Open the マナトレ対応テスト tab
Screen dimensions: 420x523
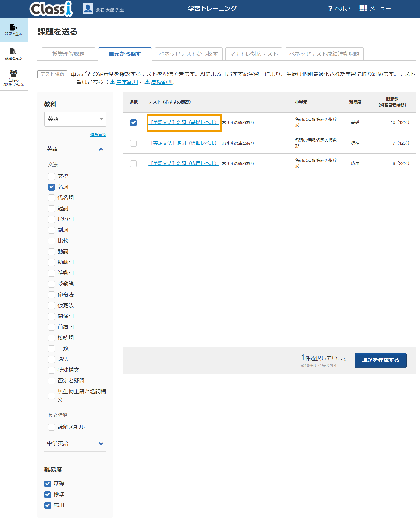click(x=254, y=54)
